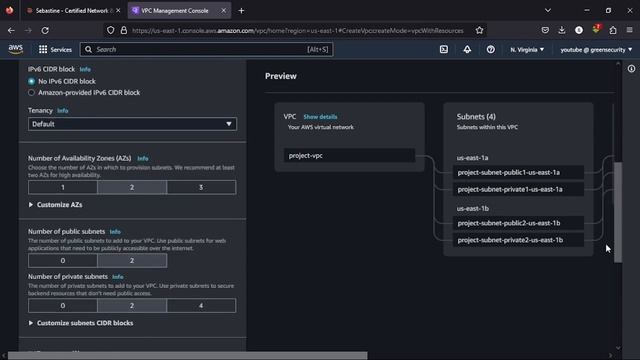Click the Subnets (4) heading
This screenshot has width=640, height=360.
point(476,117)
